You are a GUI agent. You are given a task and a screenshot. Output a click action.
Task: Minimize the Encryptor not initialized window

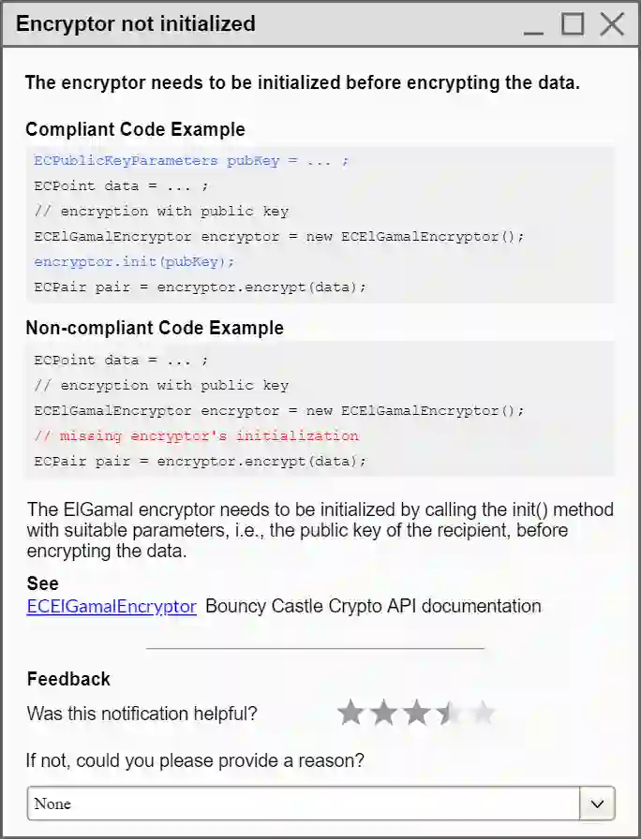(533, 25)
